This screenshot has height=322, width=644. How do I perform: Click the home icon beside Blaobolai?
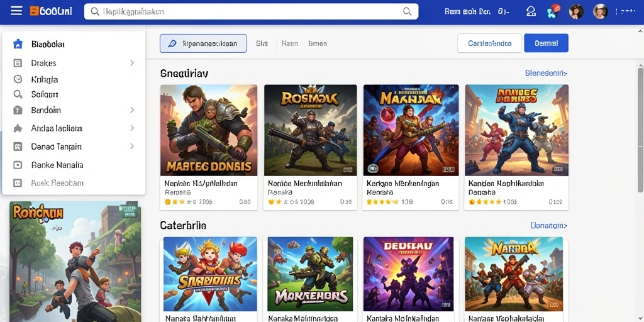click(x=18, y=44)
